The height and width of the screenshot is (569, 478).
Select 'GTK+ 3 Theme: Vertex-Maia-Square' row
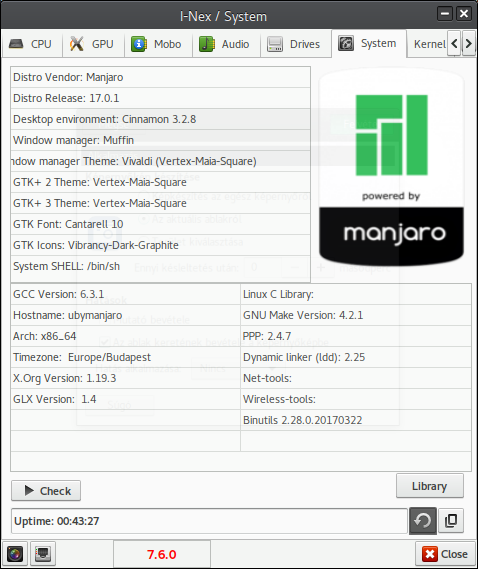point(160,204)
